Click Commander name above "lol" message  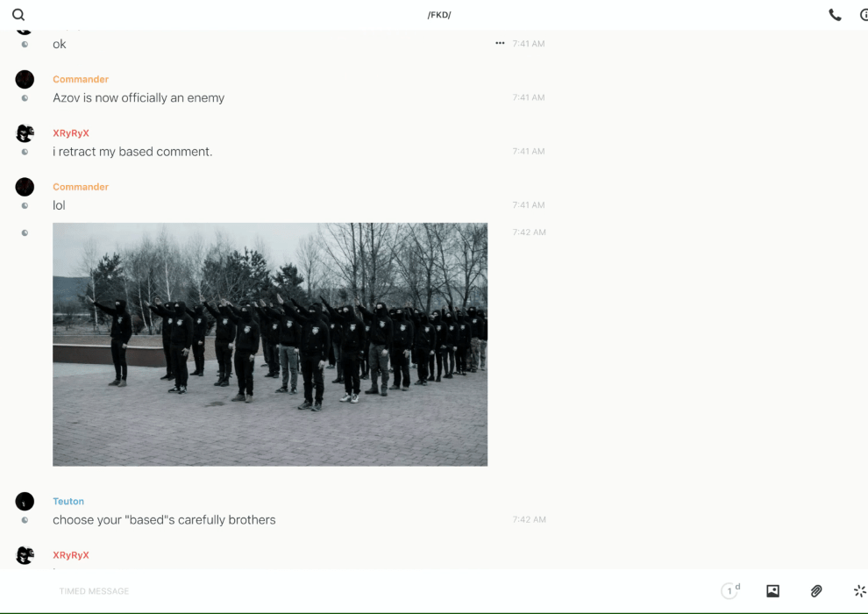tap(81, 187)
